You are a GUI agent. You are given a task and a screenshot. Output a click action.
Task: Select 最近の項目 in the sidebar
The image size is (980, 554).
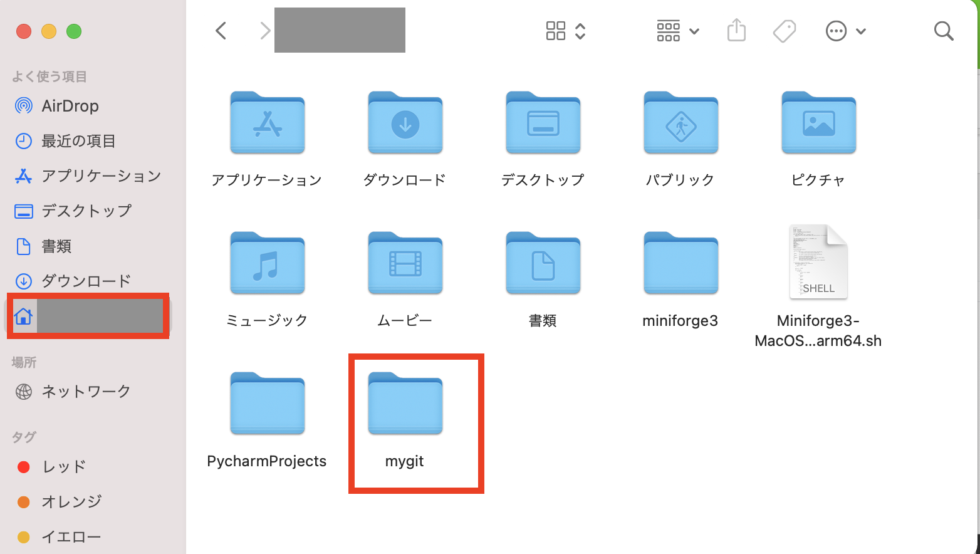tap(78, 141)
